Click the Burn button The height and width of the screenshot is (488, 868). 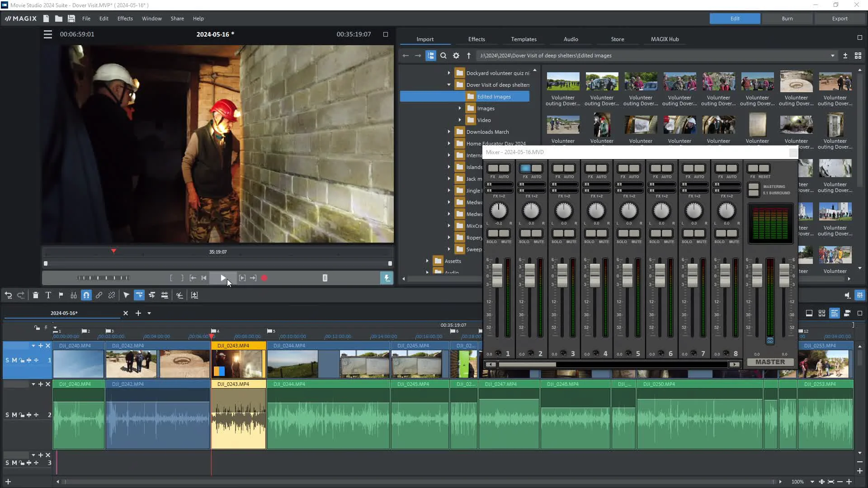point(787,19)
